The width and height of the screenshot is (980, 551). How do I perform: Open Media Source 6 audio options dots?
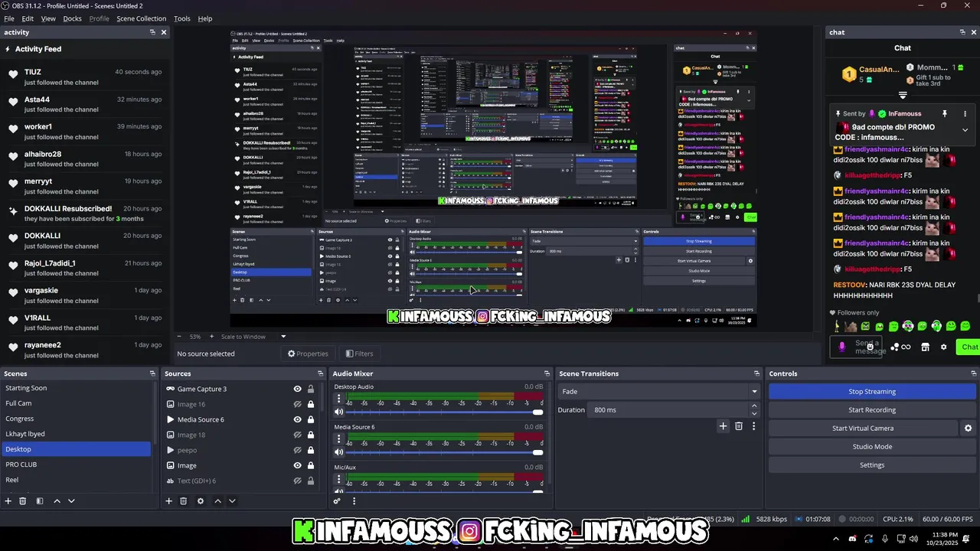pyautogui.click(x=339, y=439)
